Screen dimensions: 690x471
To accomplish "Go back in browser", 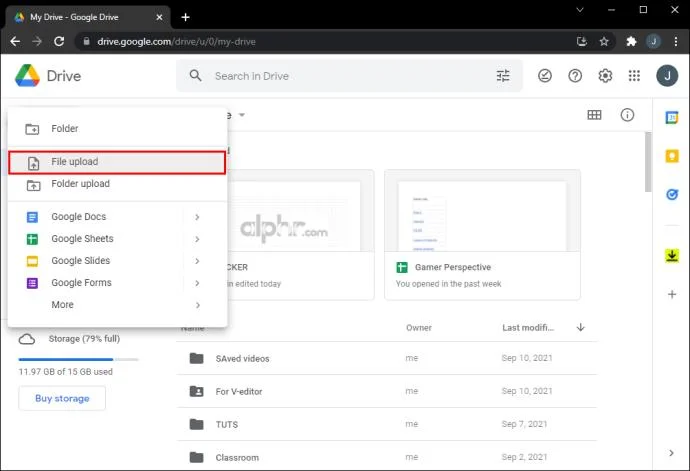I will click(15, 41).
